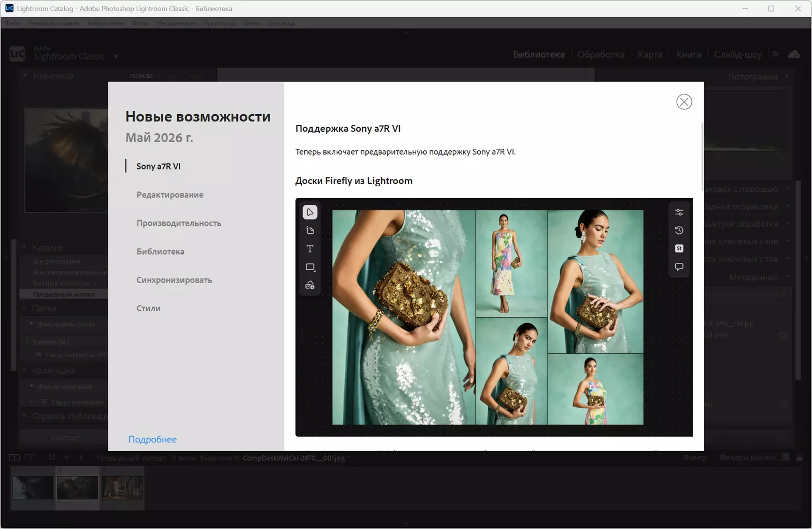Screen dimensions: 812x529
Task: Choose the "ПО РАЗМ" zoom option in Навигатор
Action: (141, 76)
